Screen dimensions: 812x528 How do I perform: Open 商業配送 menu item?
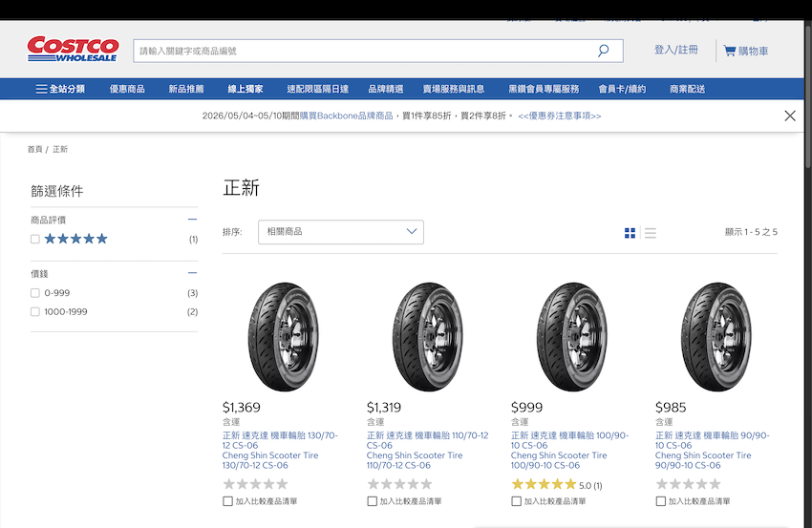click(687, 89)
